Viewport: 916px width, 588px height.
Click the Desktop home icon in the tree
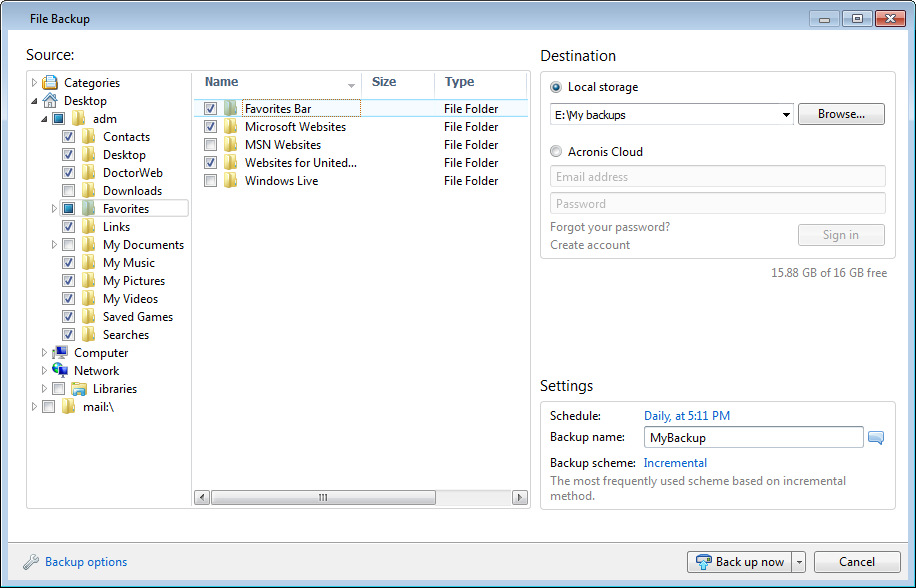pos(50,100)
